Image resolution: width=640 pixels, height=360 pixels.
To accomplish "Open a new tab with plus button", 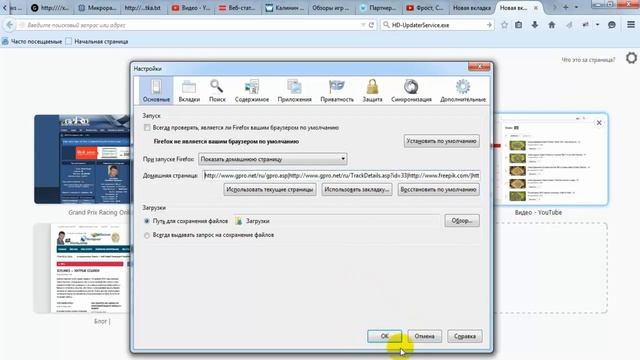I will (566, 7).
